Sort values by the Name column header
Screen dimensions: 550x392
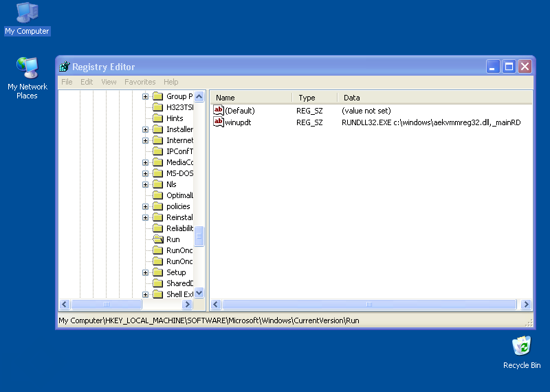click(251, 98)
